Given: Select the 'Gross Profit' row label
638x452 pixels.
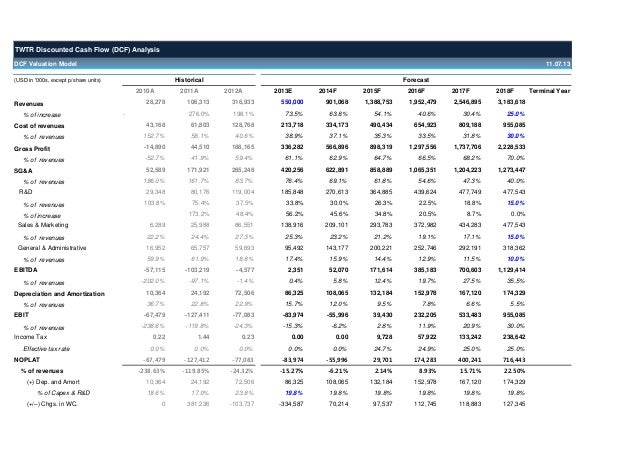Looking at the screenshot, I should click(32, 149).
